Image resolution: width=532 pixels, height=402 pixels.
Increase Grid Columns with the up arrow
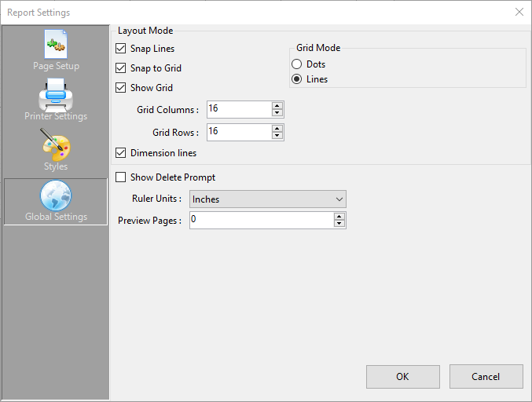[277, 105]
